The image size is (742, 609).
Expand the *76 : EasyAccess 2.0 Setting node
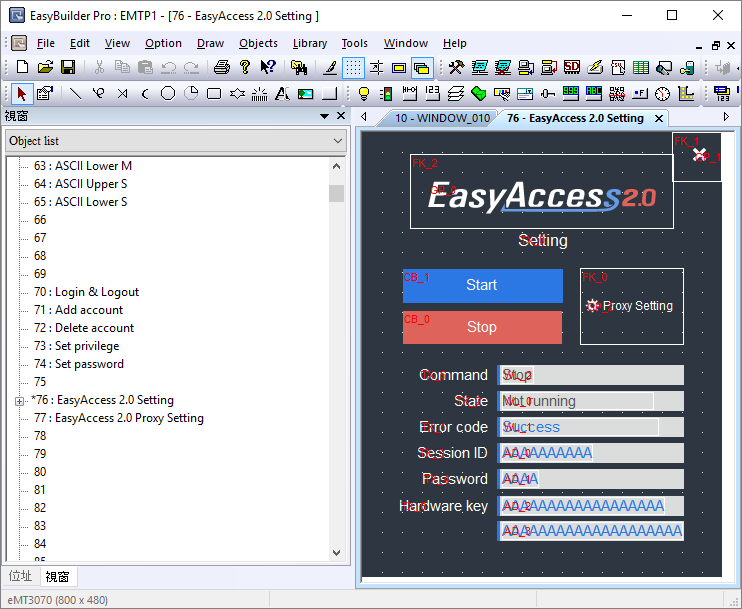click(19, 401)
